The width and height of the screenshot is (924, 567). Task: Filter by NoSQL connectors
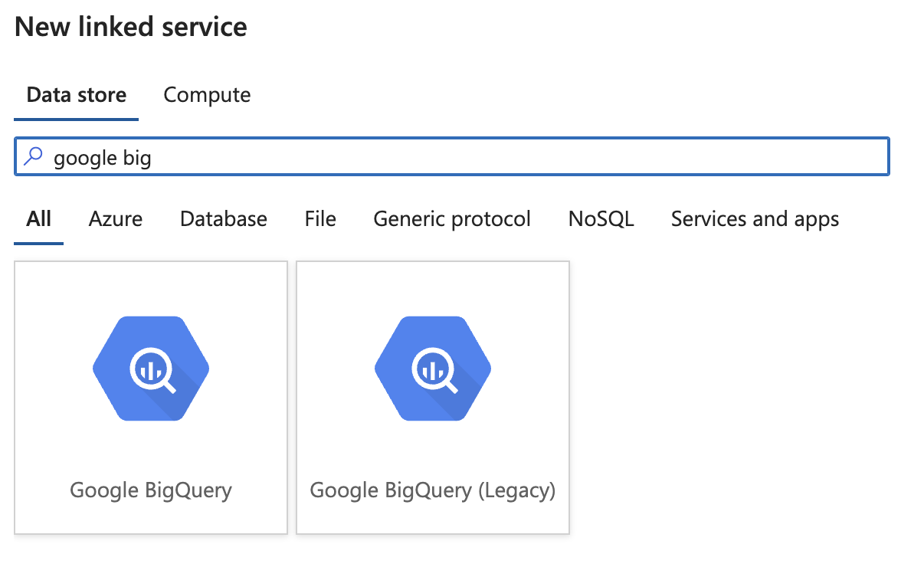[601, 219]
